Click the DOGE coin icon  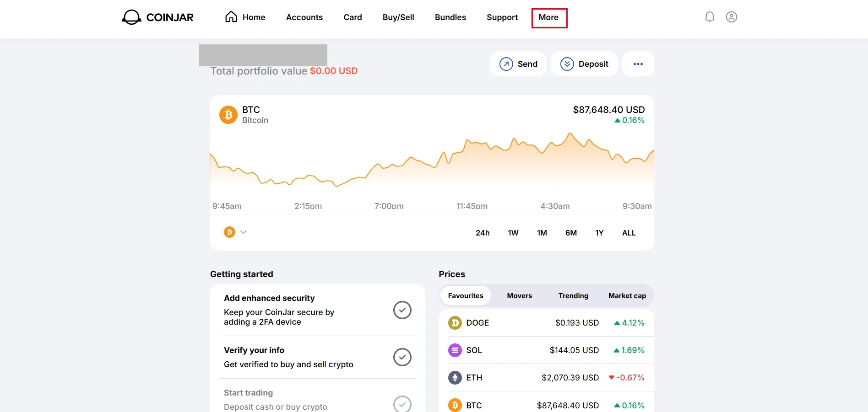[455, 323]
